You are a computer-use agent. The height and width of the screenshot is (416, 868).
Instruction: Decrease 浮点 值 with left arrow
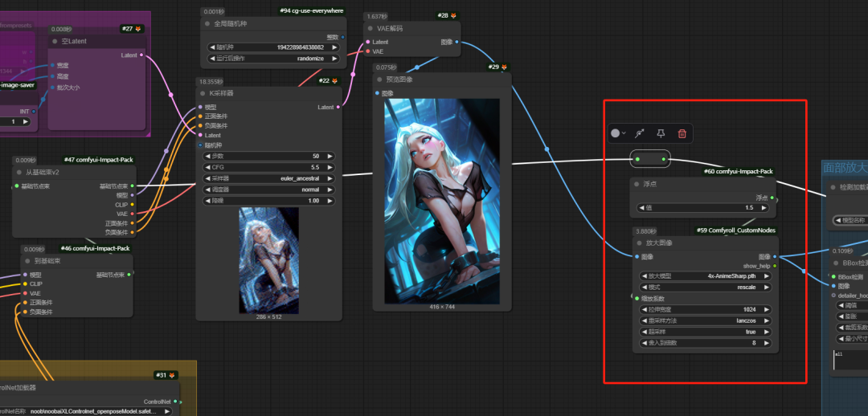[x=643, y=208]
